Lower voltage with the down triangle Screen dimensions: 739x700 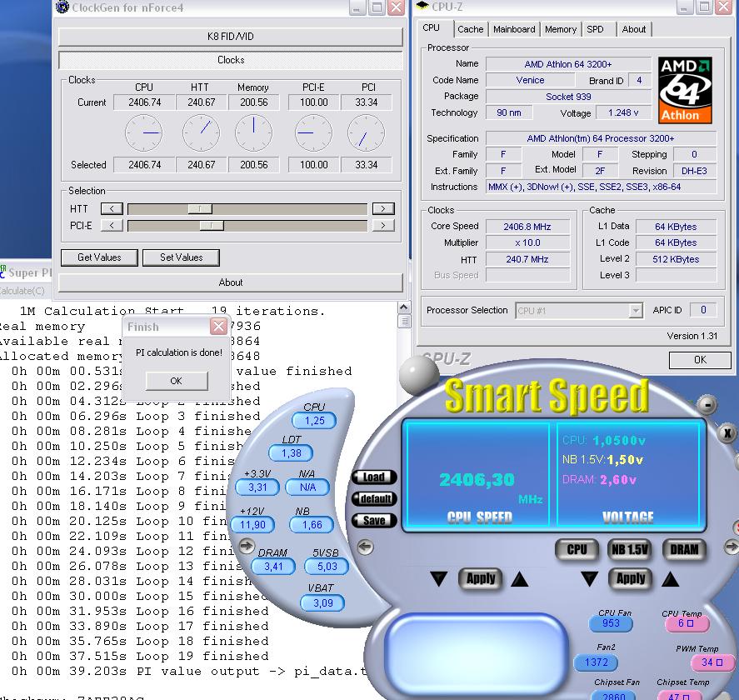tap(590, 579)
